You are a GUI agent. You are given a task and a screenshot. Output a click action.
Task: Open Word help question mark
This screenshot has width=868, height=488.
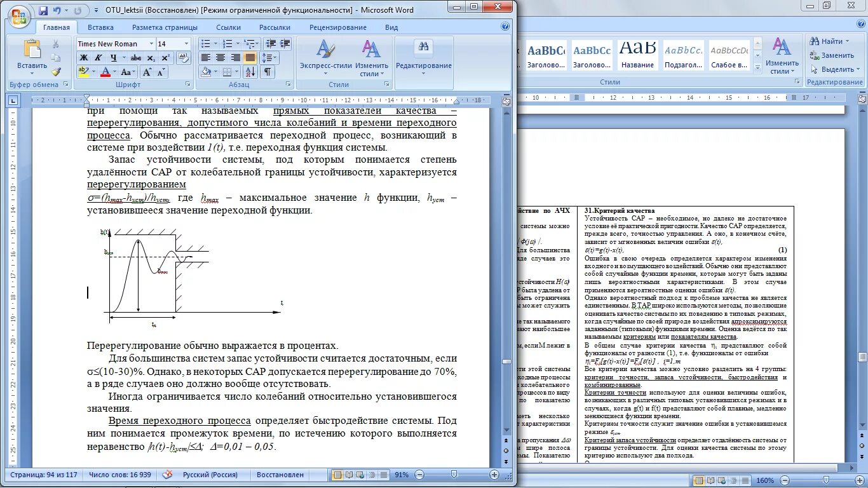point(505,27)
